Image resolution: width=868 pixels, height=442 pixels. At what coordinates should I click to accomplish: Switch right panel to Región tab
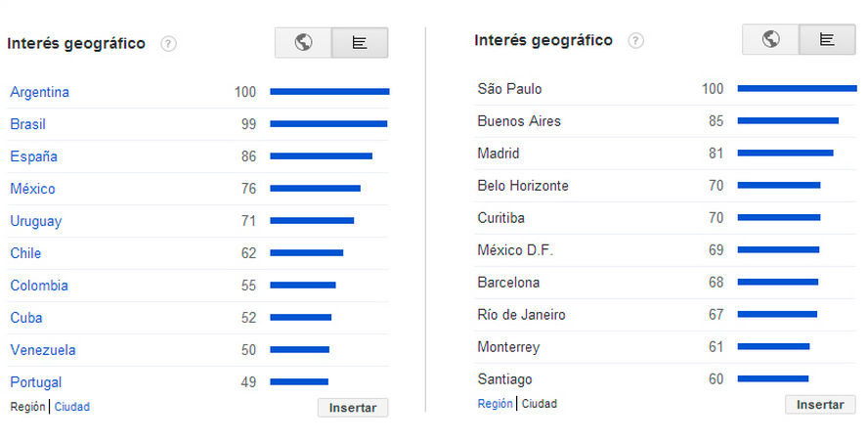(495, 404)
